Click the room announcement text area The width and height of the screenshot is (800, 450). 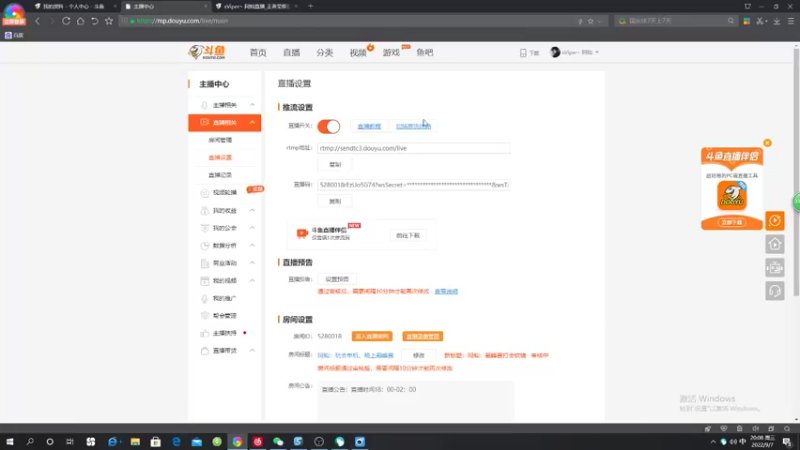pyautogui.click(x=415, y=401)
